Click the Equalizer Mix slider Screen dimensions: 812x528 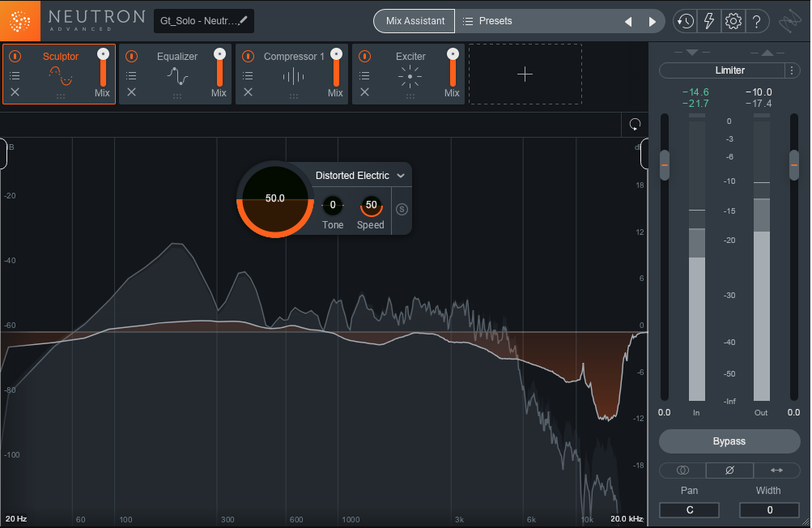[219, 68]
